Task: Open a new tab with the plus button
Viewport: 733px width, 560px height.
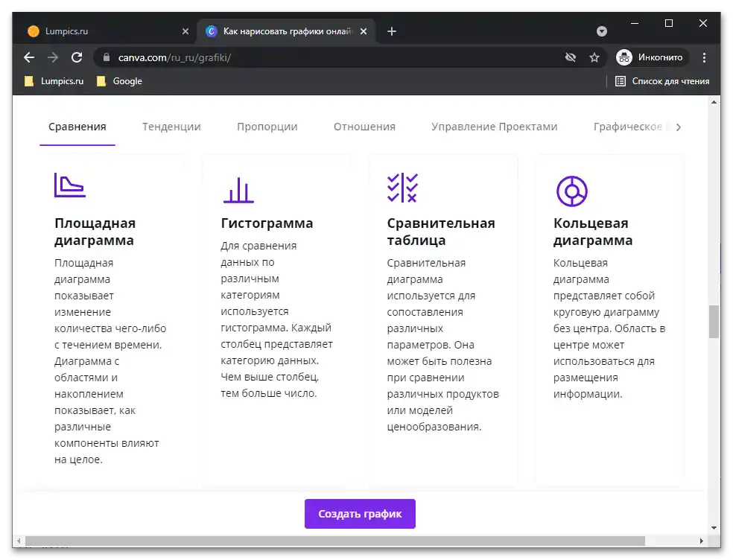Action: [392, 31]
